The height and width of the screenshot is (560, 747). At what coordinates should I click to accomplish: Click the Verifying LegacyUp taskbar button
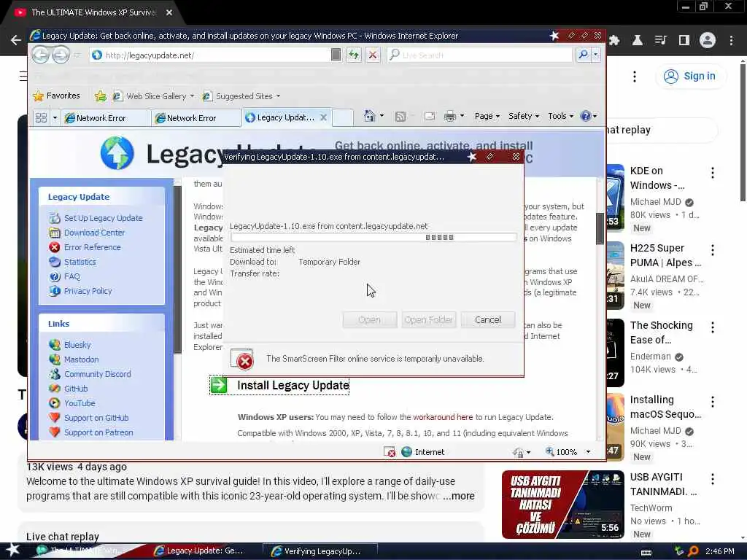320,551
